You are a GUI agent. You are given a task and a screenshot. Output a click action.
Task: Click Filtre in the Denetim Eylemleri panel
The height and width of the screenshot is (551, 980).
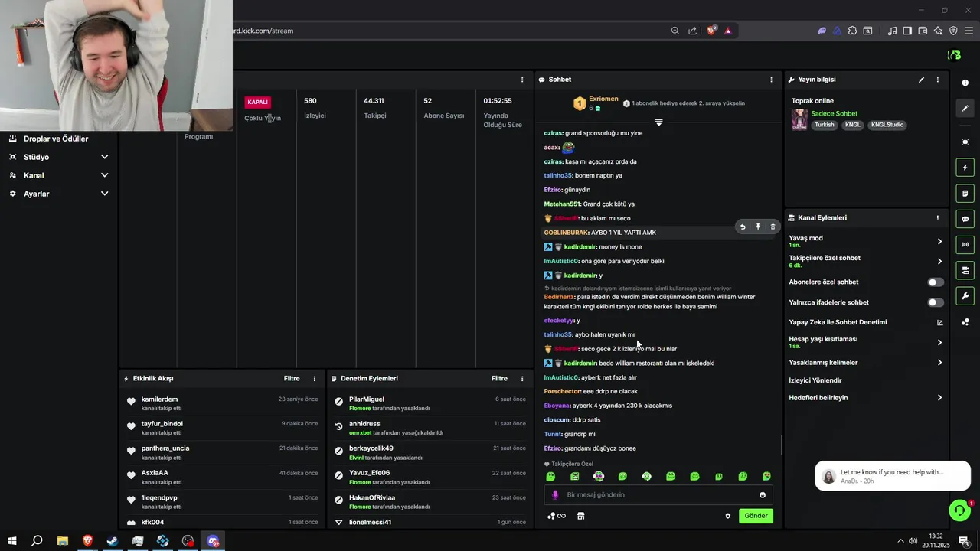pyautogui.click(x=500, y=379)
